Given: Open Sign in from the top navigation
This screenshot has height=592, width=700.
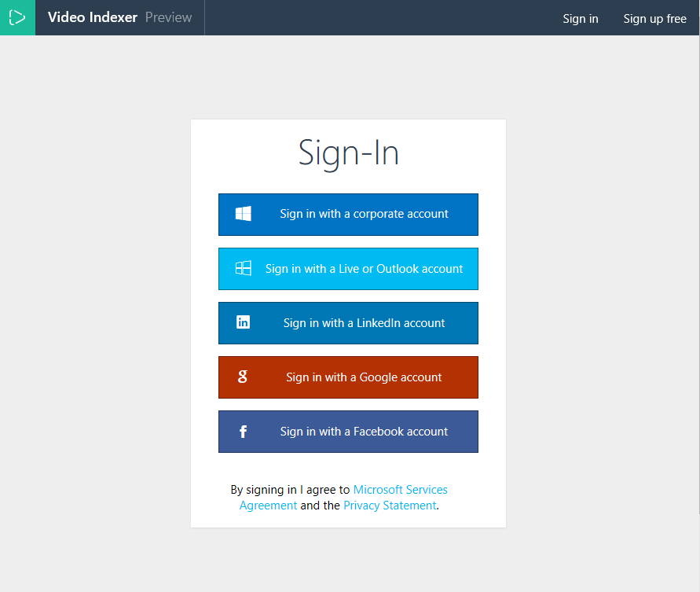Looking at the screenshot, I should 581,19.
